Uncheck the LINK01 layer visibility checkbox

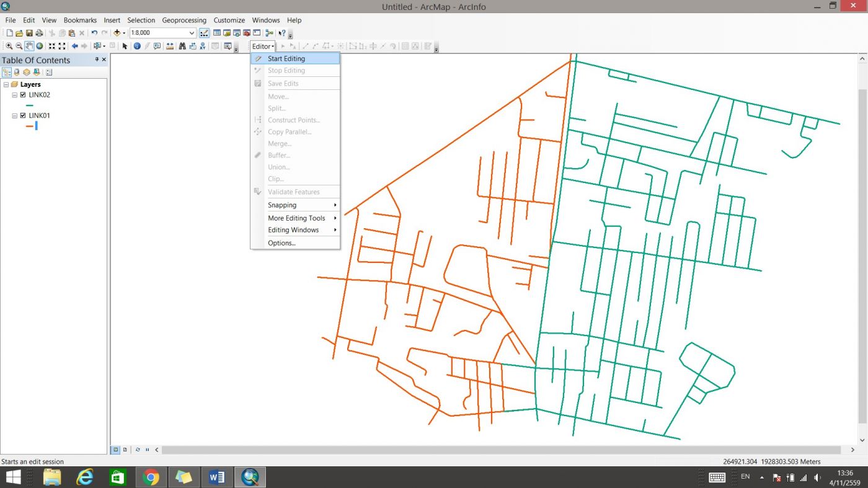[23, 115]
